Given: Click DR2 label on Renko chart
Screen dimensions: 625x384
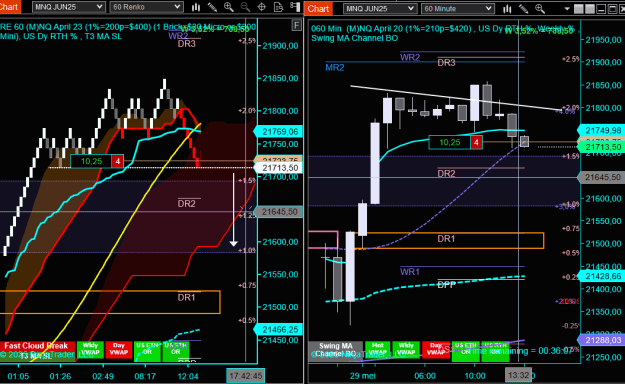Looking at the screenshot, I should pos(187,204).
